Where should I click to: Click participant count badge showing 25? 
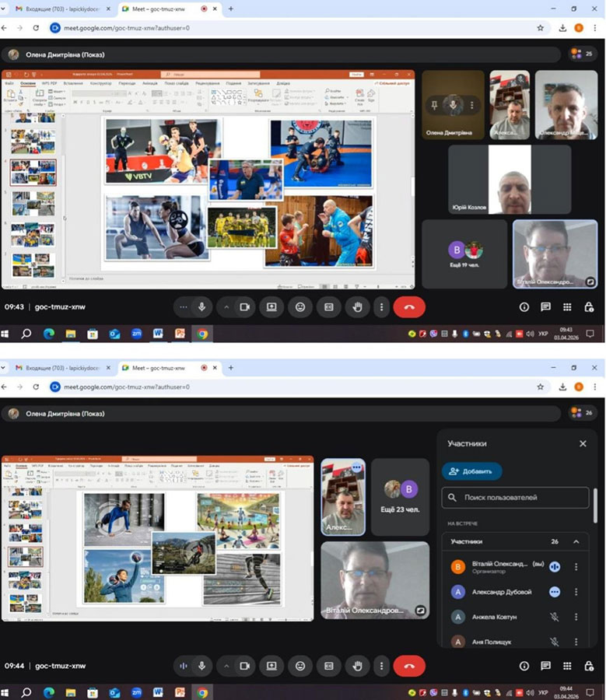581,54
